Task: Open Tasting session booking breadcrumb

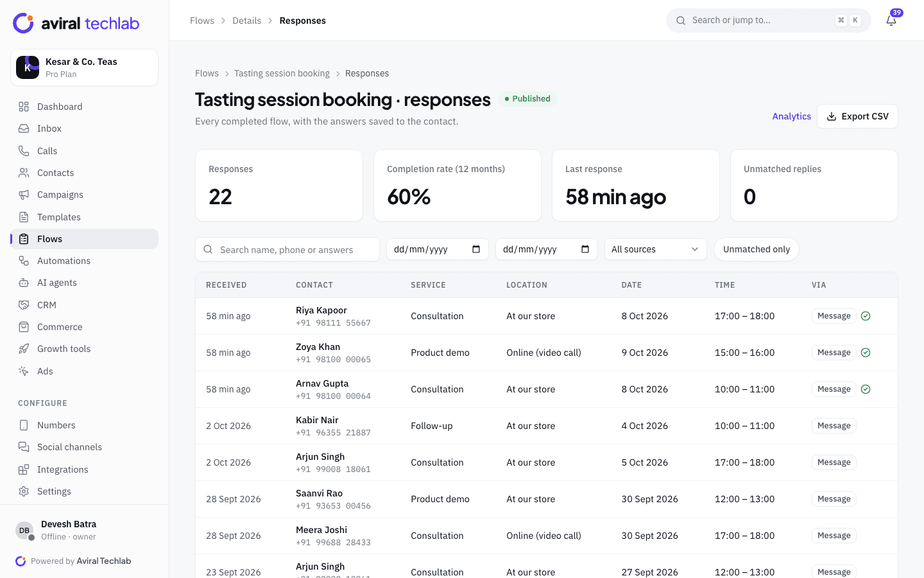Action: tap(282, 73)
